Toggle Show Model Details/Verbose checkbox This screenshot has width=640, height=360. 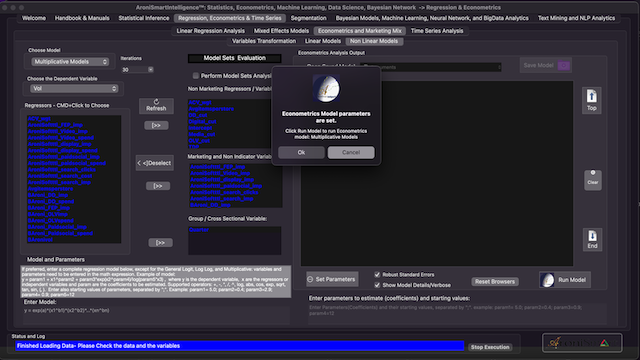[x=377, y=285]
